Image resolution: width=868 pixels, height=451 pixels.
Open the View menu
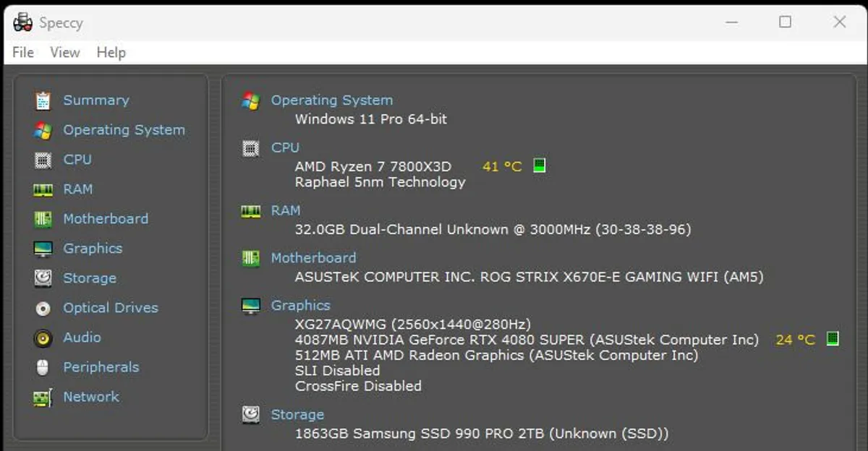coord(65,52)
